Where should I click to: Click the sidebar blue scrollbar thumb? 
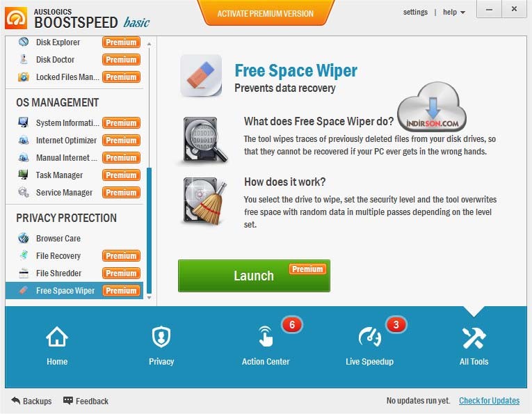point(149,231)
